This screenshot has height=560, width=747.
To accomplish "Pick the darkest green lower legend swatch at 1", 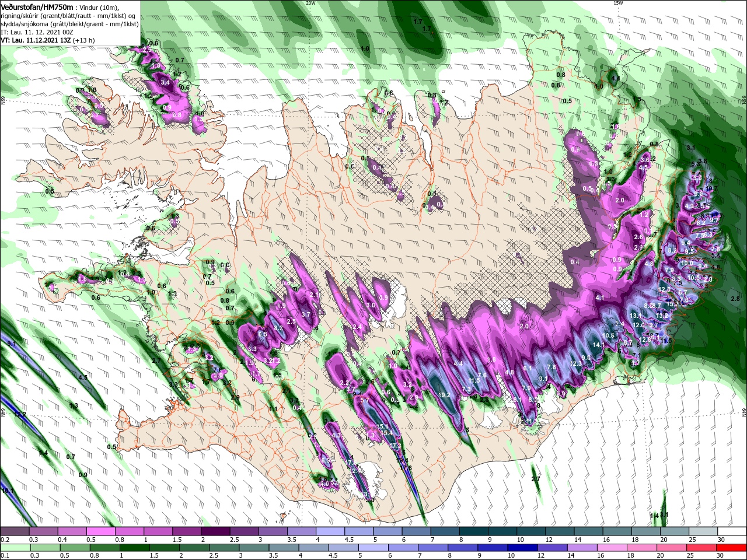I will [x=134, y=548].
